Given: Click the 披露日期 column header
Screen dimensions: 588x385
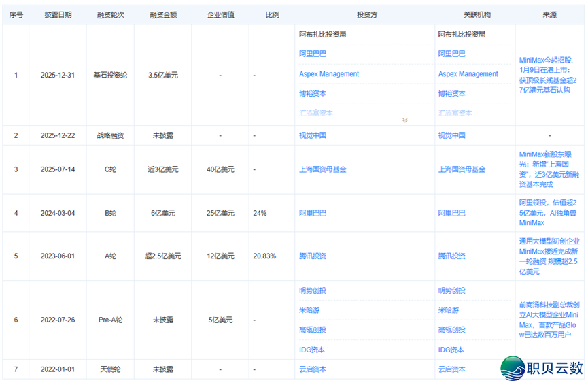Looking at the screenshot, I should 58,14.
